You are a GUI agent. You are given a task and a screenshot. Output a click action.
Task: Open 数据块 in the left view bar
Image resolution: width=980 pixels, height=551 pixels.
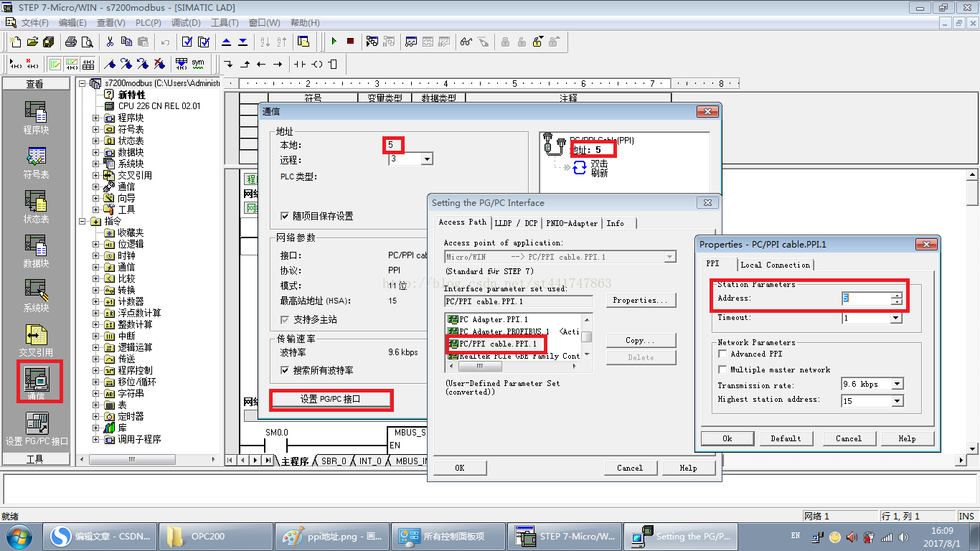[x=36, y=252]
